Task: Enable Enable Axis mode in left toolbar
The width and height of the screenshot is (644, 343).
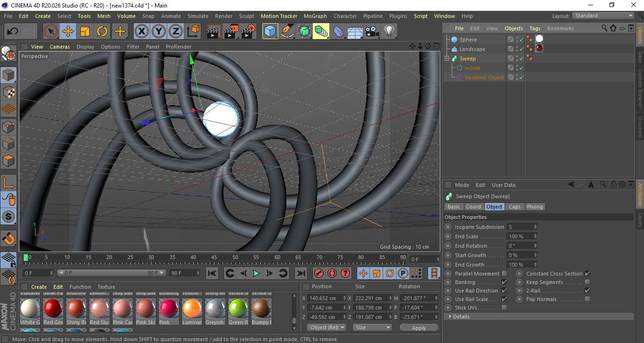Action: point(9,183)
